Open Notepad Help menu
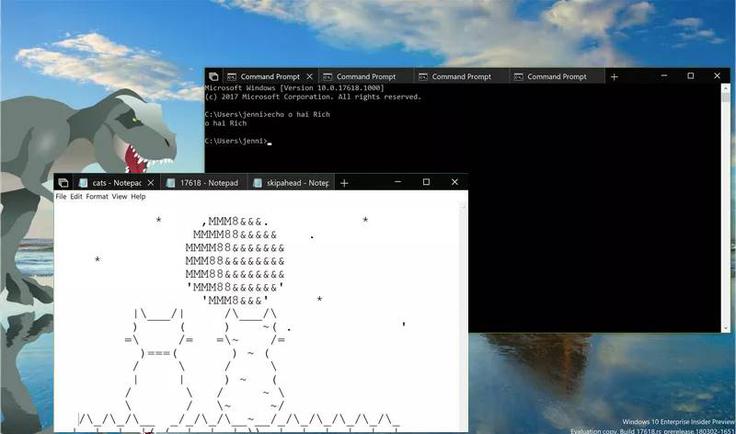This screenshot has height=434, width=736. (138, 196)
